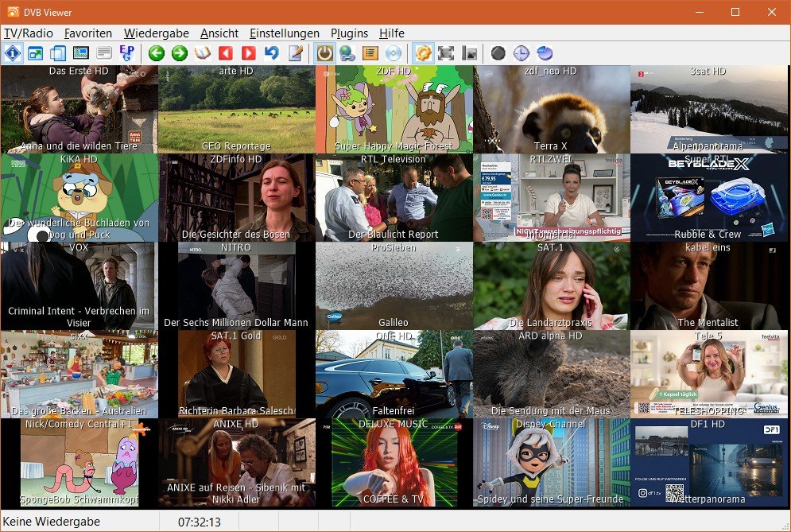This screenshot has height=532, width=791.
Task: Click the notepad with pencil icon
Action: click(295, 53)
